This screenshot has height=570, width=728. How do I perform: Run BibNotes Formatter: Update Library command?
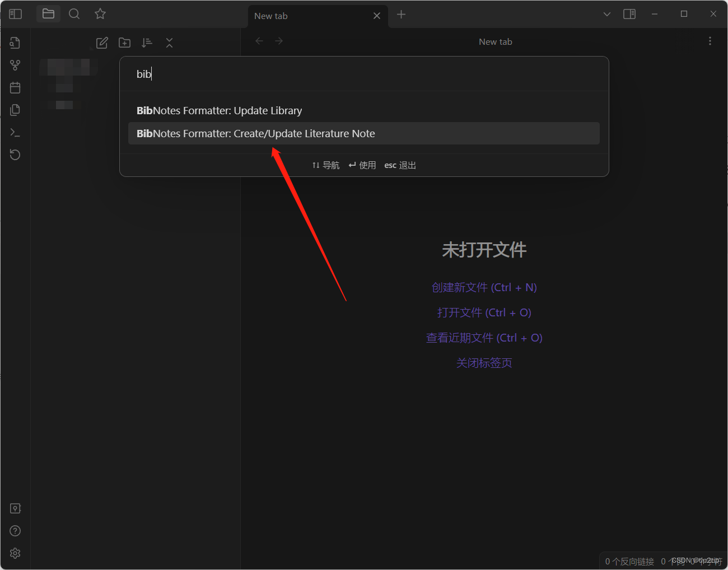364,110
